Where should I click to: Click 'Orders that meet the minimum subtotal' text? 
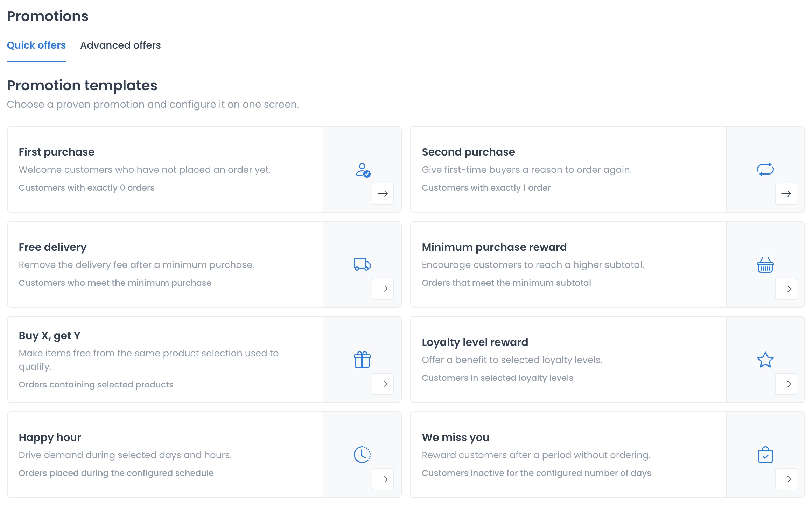tap(506, 283)
